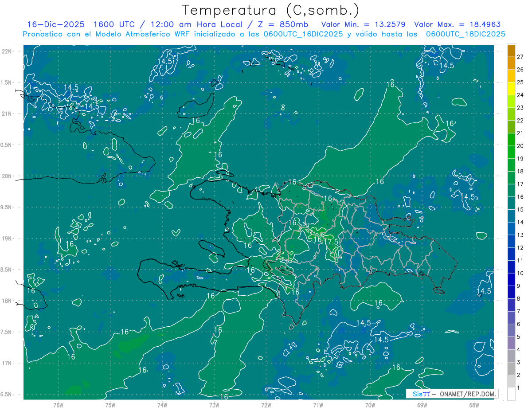
Task: Click the 20N latitude axis label
Action: point(7,176)
